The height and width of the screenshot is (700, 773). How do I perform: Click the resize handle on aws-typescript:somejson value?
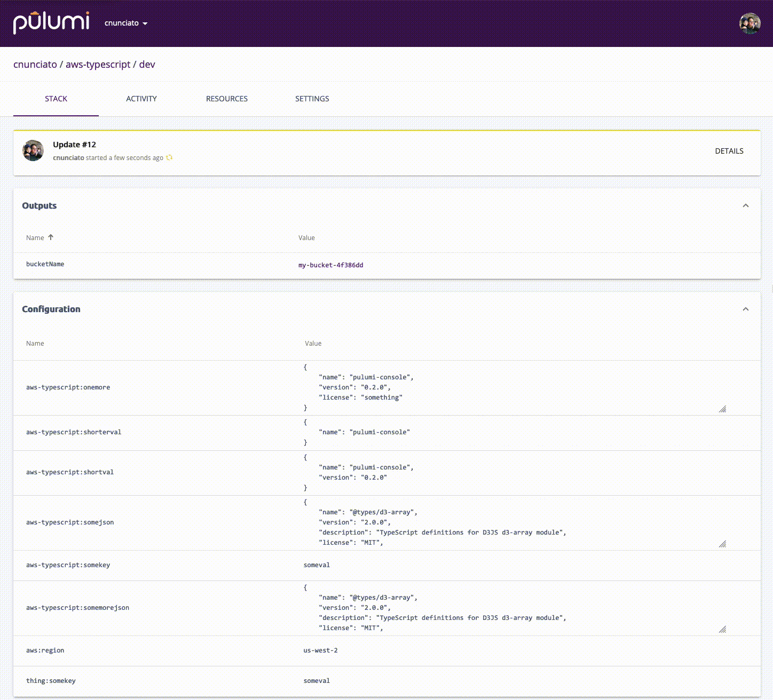click(723, 544)
